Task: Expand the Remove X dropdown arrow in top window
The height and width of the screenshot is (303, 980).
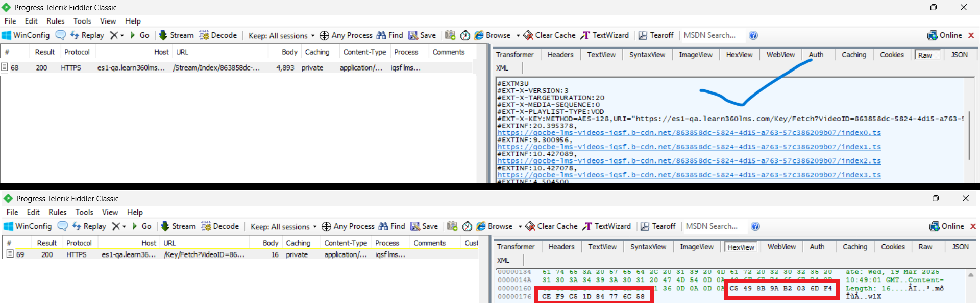Action: point(122,36)
